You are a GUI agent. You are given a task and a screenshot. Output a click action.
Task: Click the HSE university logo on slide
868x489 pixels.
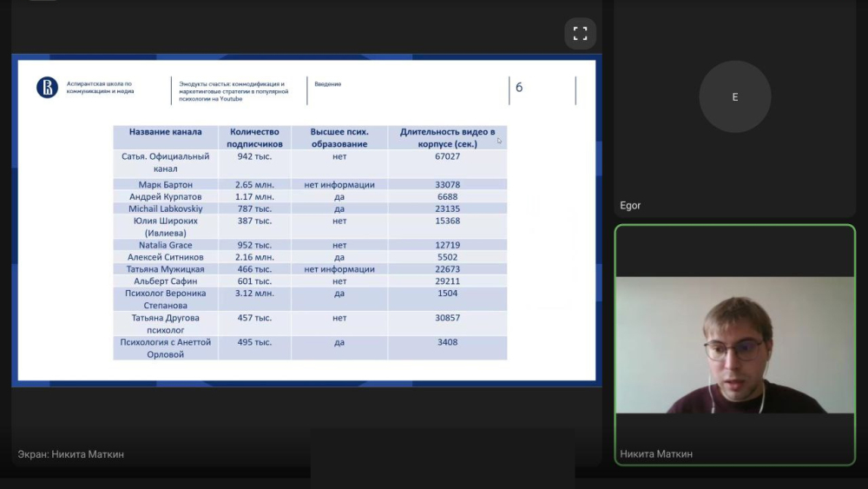click(47, 87)
